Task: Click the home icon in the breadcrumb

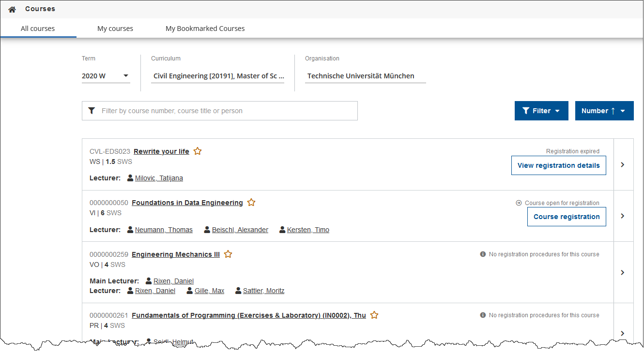Action: (x=12, y=9)
